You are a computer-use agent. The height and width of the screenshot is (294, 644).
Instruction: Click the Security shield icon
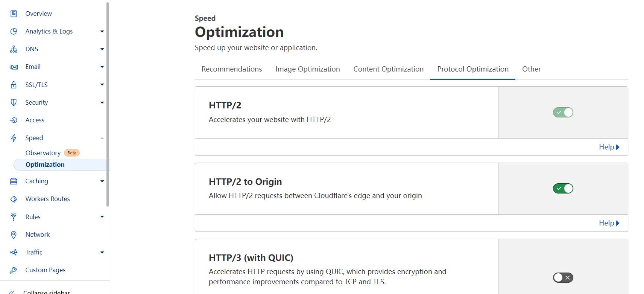[x=14, y=102]
